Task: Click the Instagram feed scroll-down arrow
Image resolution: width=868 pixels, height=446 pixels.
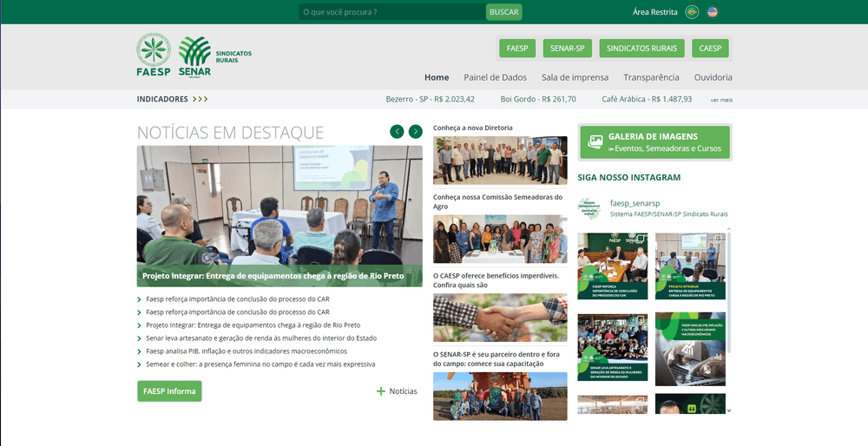Action: 728,410
